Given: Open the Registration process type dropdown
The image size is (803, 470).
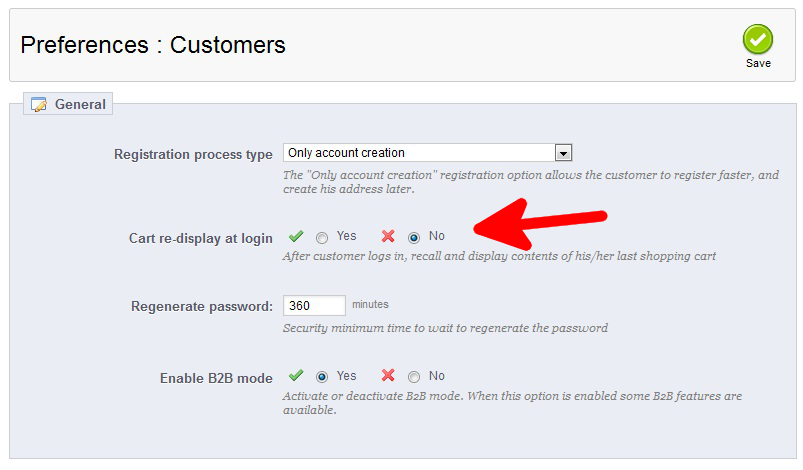Looking at the screenshot, I should (420, 153).
